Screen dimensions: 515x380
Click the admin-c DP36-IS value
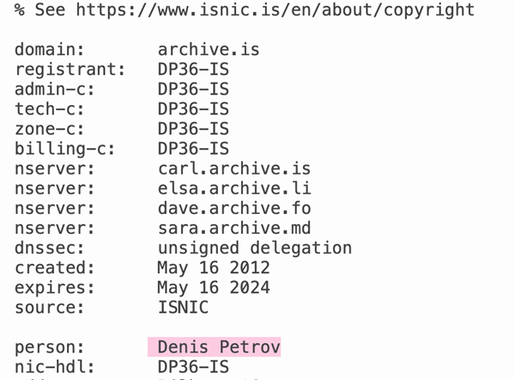pos(193,89)
